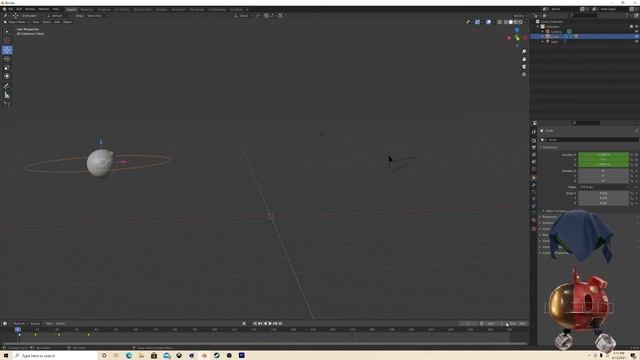Select the Rotate tool
The width and height of the screenshot is (640, 360).
coord(7,59)
